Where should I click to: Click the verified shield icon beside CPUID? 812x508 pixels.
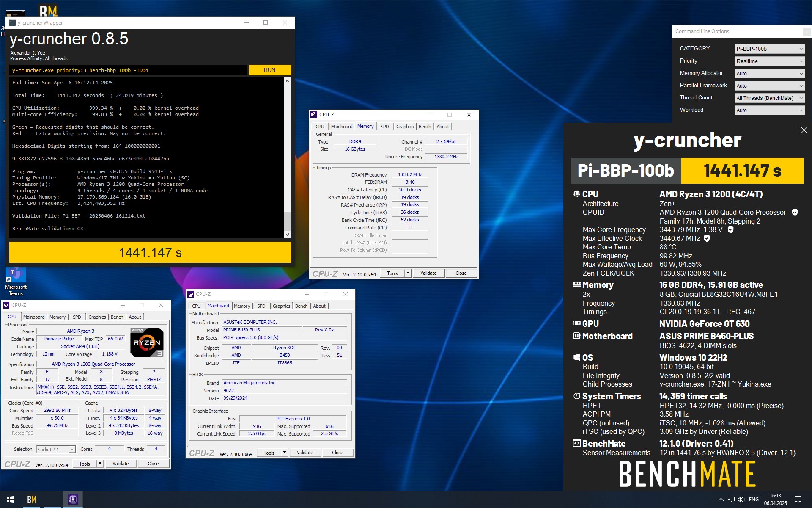click(795, 212)
